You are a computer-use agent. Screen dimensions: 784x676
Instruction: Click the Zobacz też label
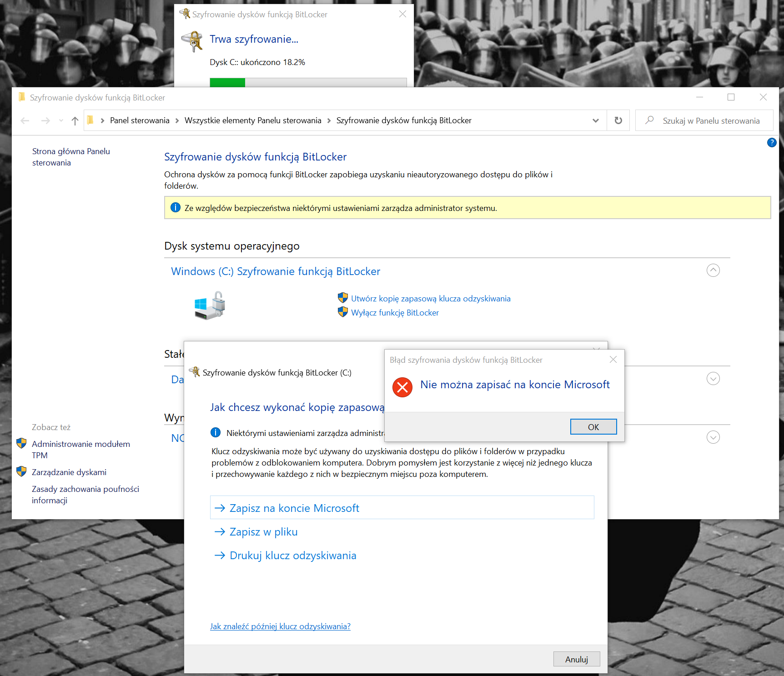point(51,427)
